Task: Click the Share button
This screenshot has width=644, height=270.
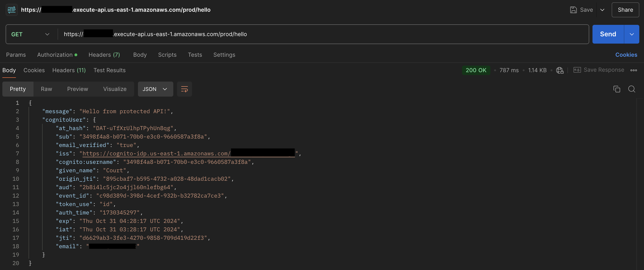Action: [625, 10]
